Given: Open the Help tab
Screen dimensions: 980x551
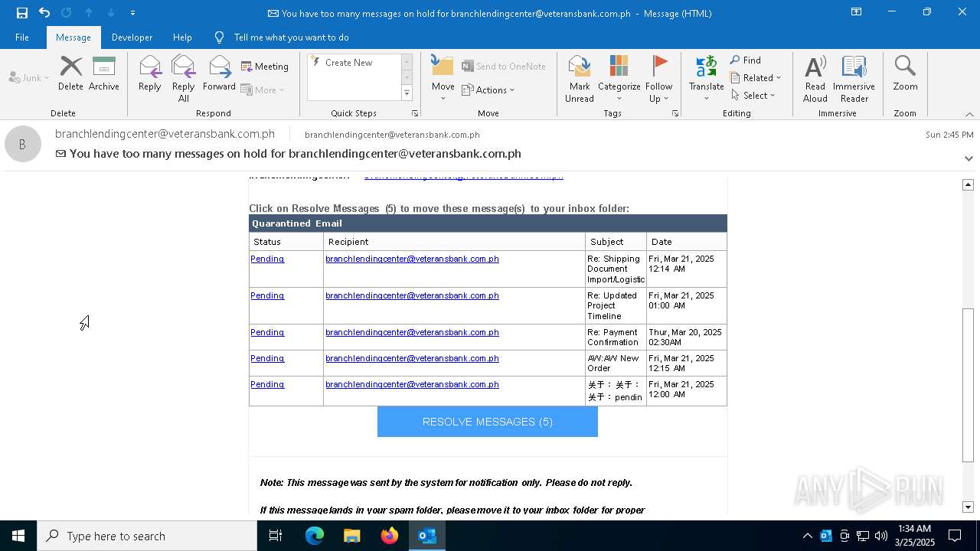Looking at the screenshot, I should (x=182, y=37).
